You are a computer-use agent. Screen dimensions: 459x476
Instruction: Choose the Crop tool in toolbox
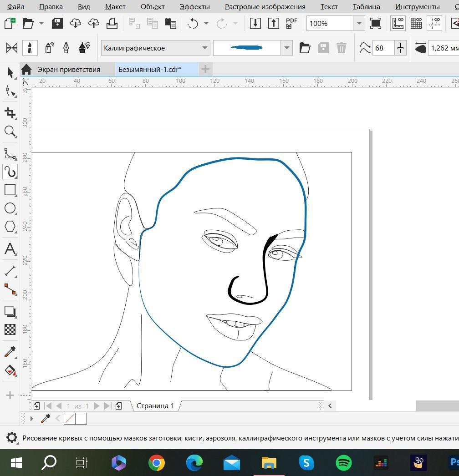10,113
